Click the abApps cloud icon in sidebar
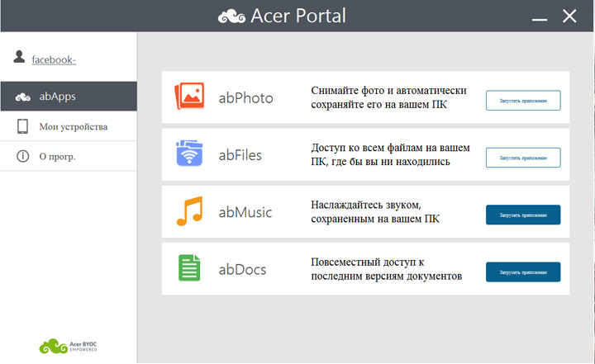This screenshot has width=595, height=364. [x=23, y=97]
